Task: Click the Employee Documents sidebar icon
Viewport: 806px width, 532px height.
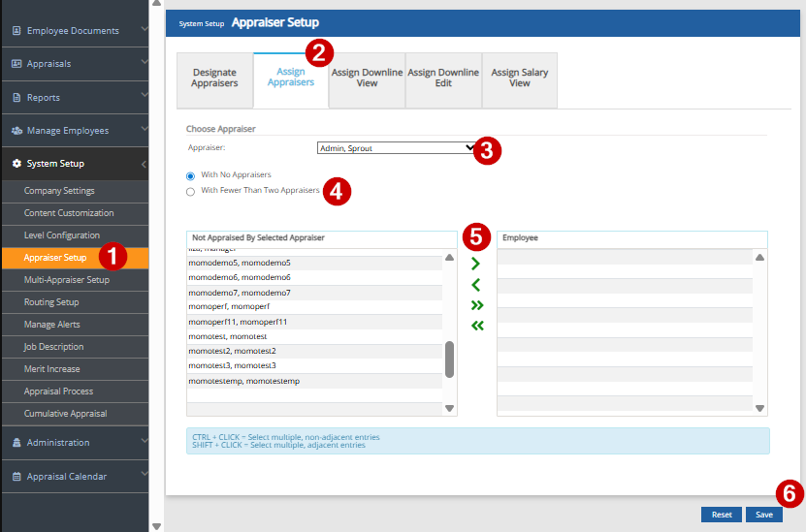Action: click(16, 31)
